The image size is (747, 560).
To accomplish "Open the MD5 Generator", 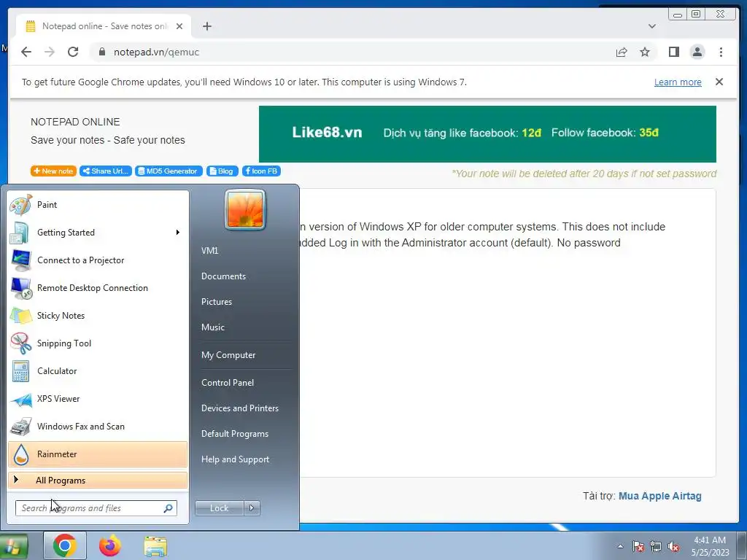I will coord(169,171).
